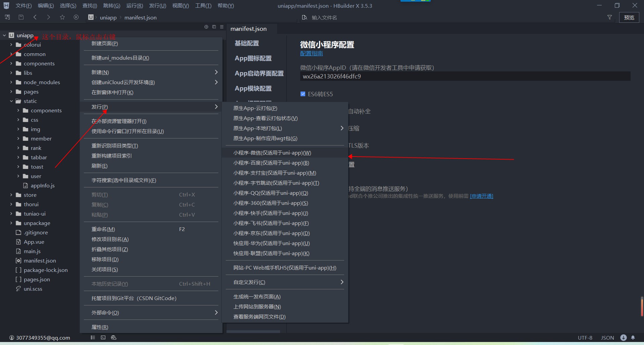Image resolution: width=644 pixels, height=345 pixels.
Task: Select 原生App-云打包(P)
Action: click(285, 108)
